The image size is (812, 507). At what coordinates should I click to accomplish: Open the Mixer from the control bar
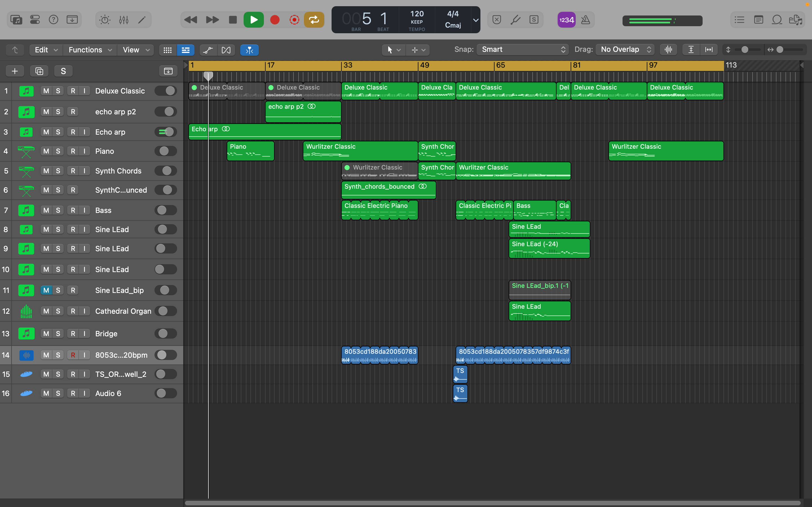pyautogui.click(x=123, y=20)
